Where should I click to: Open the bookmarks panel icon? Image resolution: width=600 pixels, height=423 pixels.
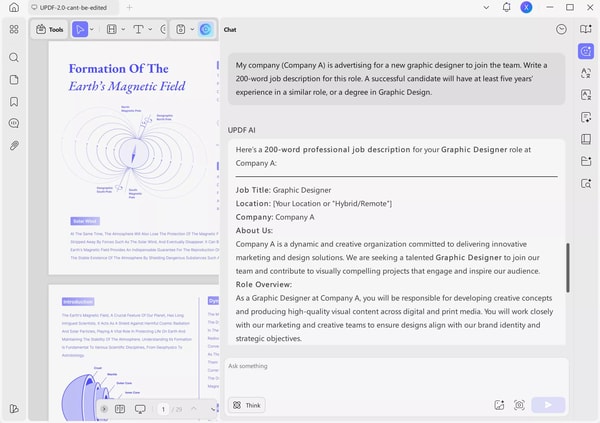click(14, 101)
